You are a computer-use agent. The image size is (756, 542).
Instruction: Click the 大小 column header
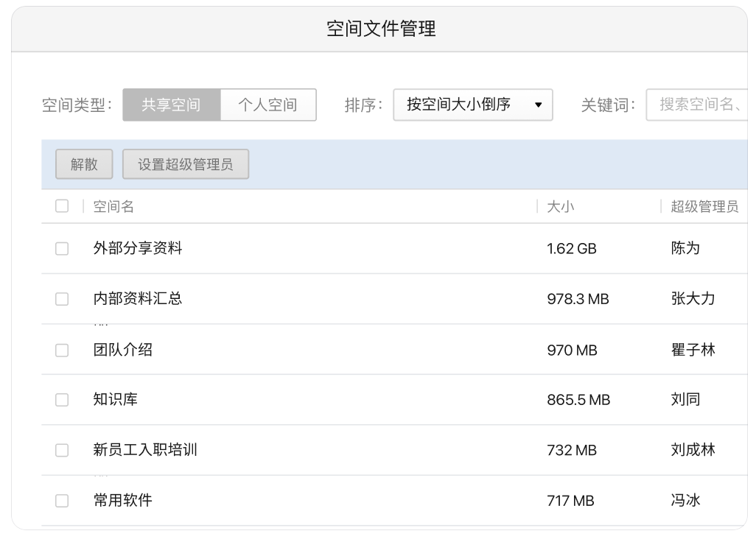pos(560,207)
